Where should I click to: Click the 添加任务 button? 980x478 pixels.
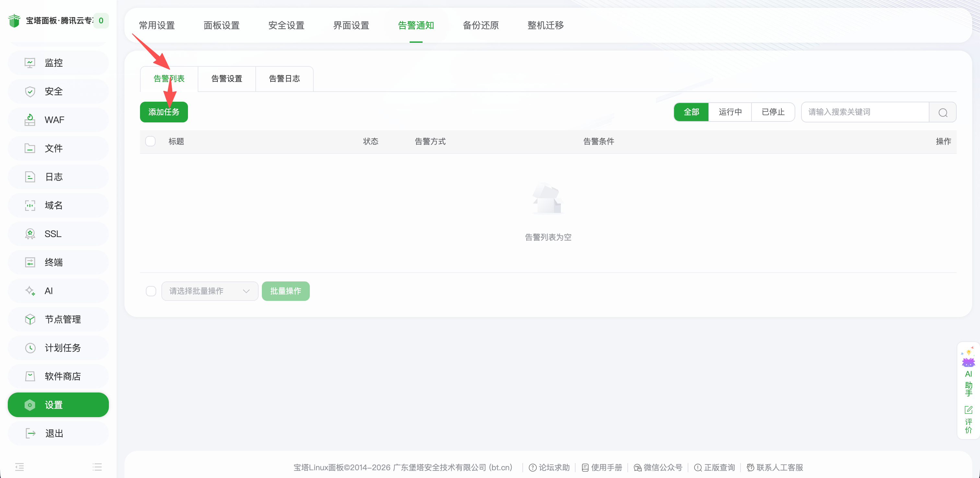pos(164,112)
